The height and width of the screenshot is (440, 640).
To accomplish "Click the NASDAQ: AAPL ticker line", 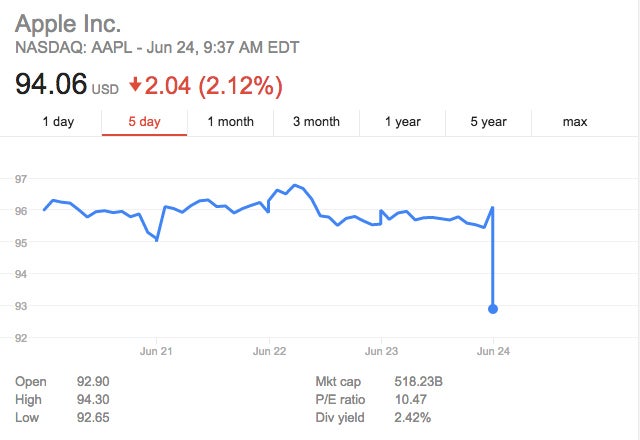I will coord(156,47).
